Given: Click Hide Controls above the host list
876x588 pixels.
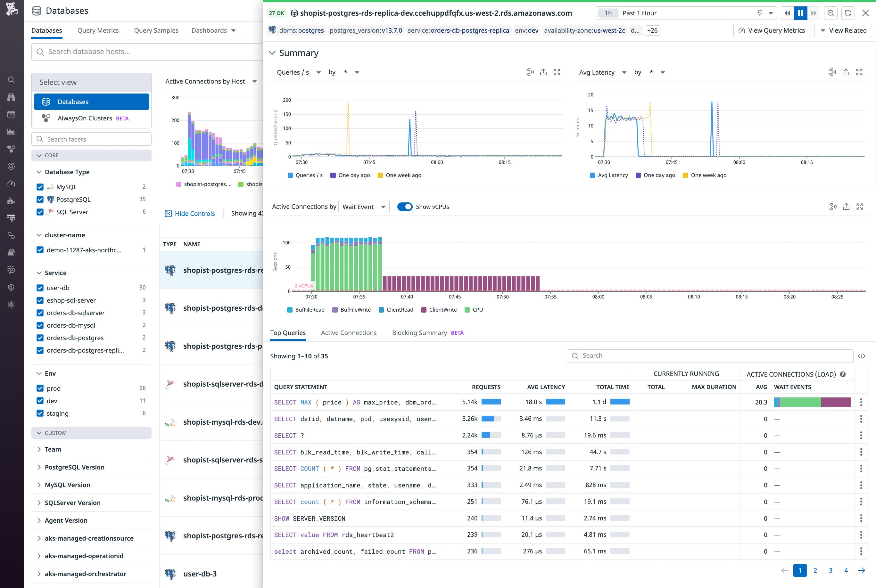Looking at the screenshot, I should click(x=190, y=213).
